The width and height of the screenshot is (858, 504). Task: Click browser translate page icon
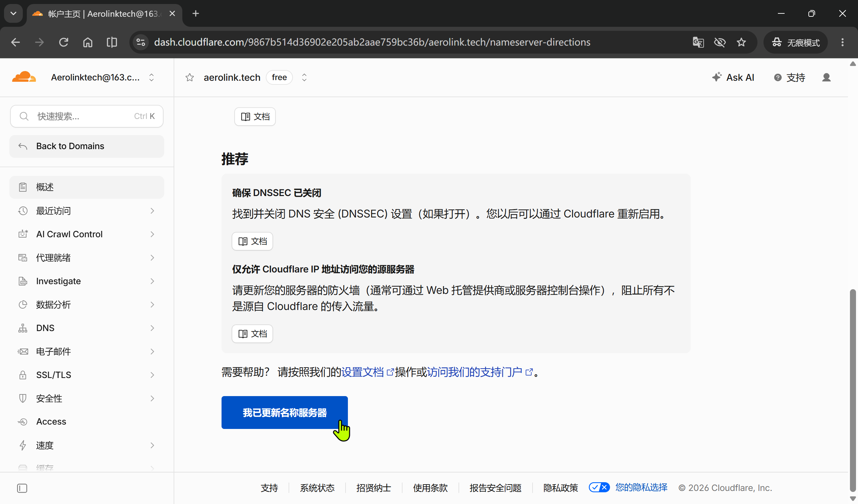[698, 42]
